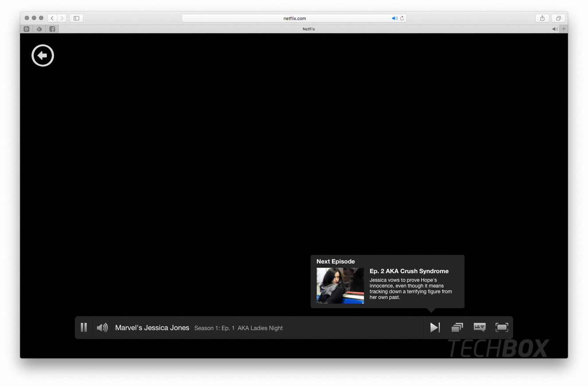Enter fullscreen mode in the player
Image resolution: width=588 pixels, height=387 pixels.
pyautogui.click(x=502, y=327)
